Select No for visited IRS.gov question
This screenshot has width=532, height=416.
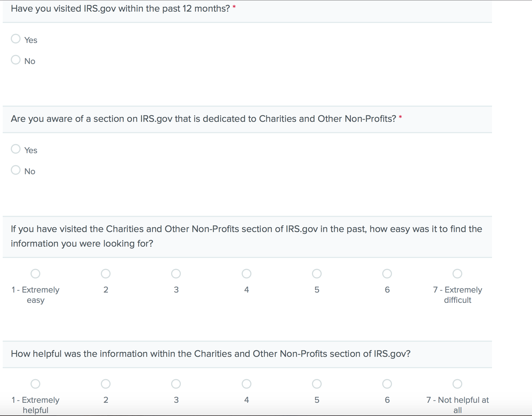pyautogui.click(x=16, y=60)
